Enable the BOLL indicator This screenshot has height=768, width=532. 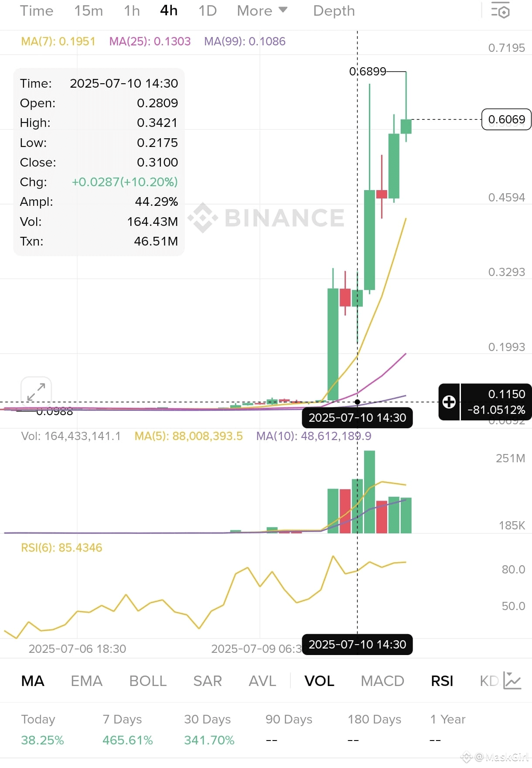148,681
